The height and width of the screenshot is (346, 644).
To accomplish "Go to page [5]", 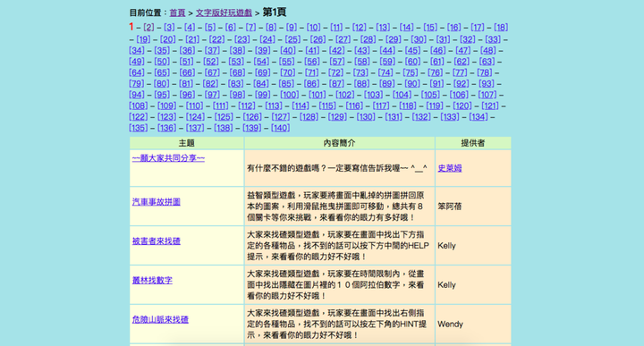I will click(210, 28).
